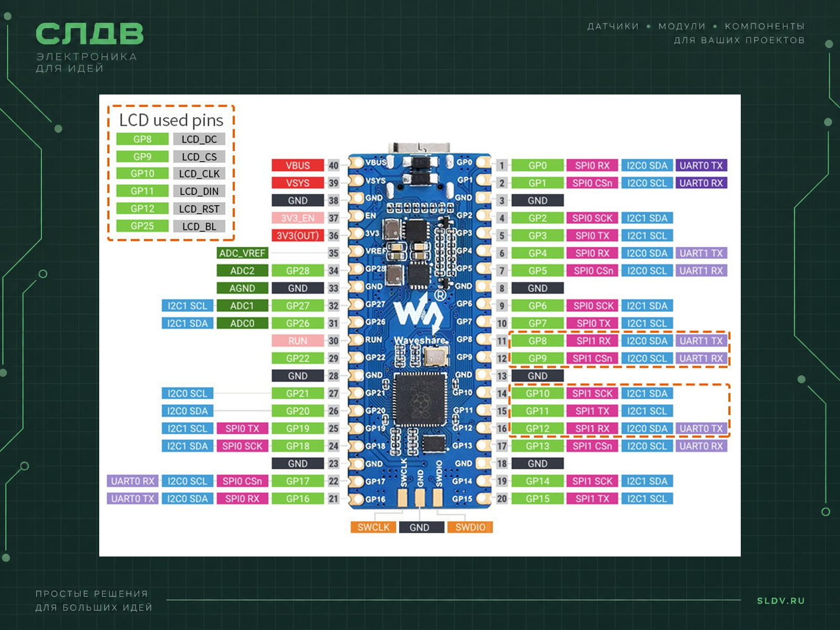The width and height of the screenshot is (840, 630).
Task: Click pin number 21 beside GP16
Action: 333,499
